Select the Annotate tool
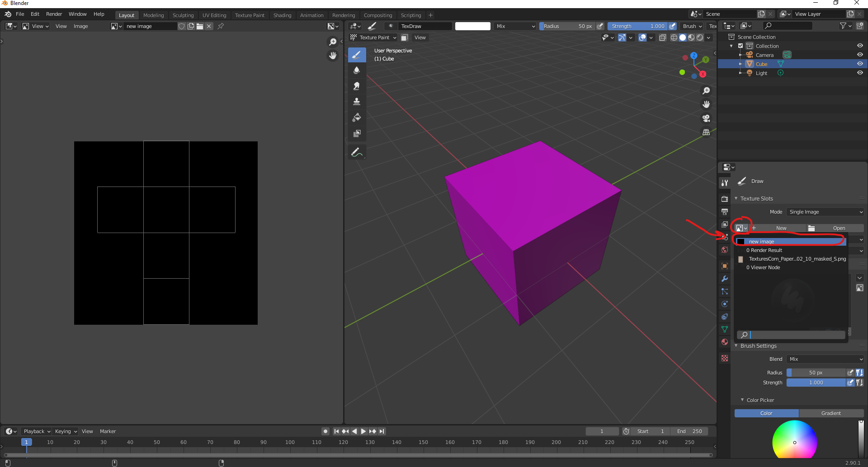Image resolution: width=868 pixels, height=467 pixels. click(357, 152)
